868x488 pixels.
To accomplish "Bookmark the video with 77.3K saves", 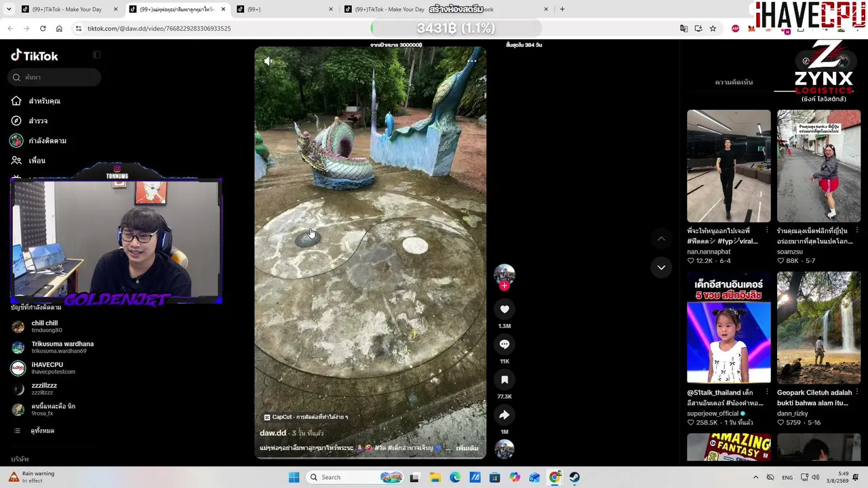I will click(505, 380).
